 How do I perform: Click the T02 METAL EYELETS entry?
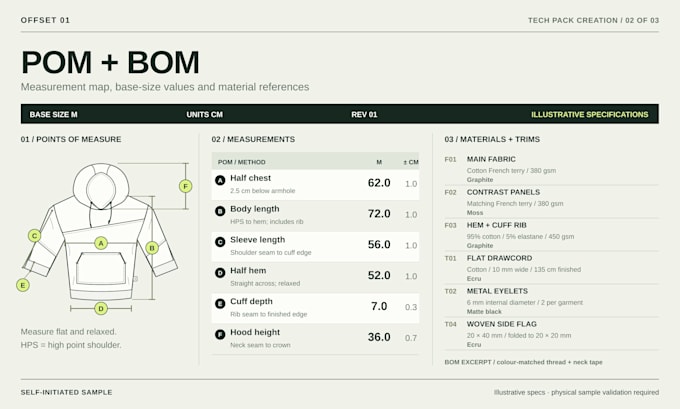point(551,301)
